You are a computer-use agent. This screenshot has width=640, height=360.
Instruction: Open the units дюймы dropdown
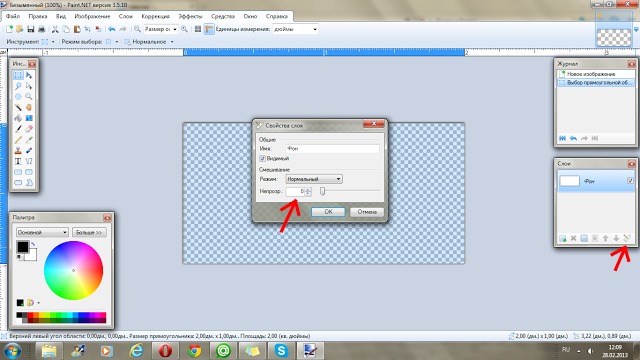pyautogui.click(x=296, y=29)
